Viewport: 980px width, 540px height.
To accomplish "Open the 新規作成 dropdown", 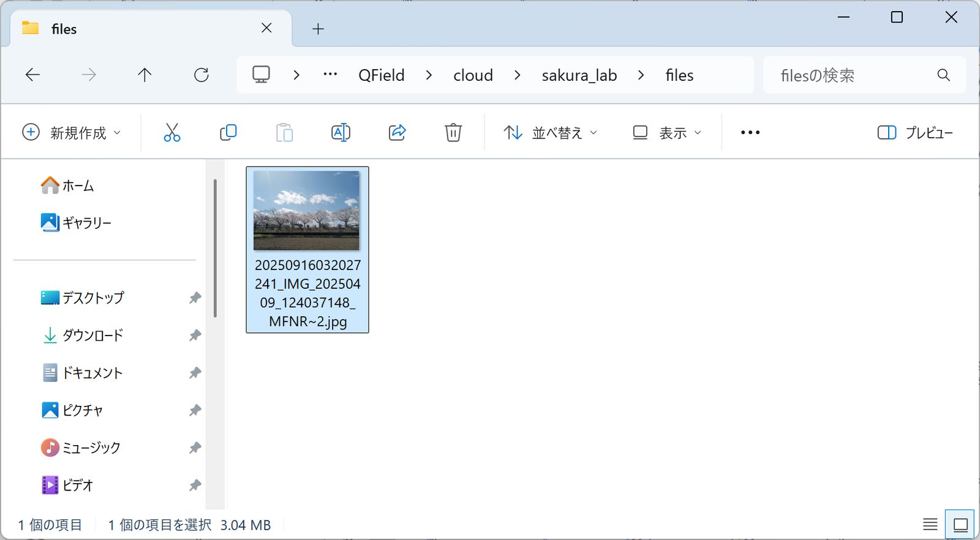I will [x=72, y=132].
